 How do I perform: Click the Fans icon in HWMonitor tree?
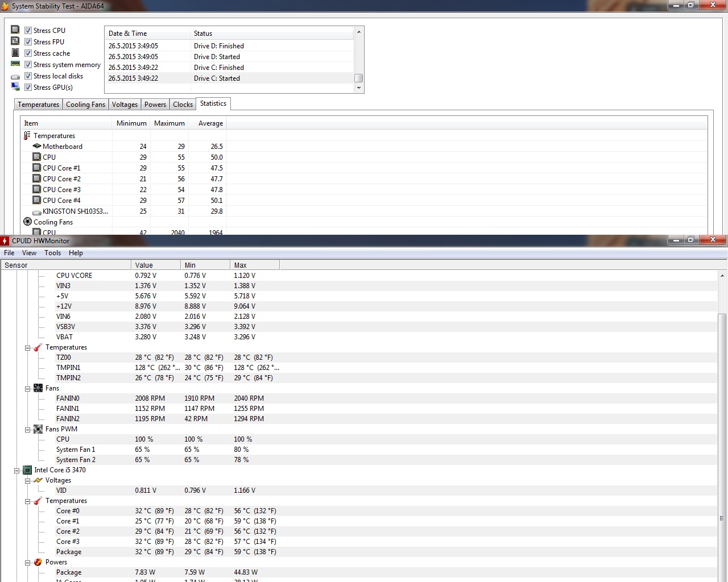[38, 388]
